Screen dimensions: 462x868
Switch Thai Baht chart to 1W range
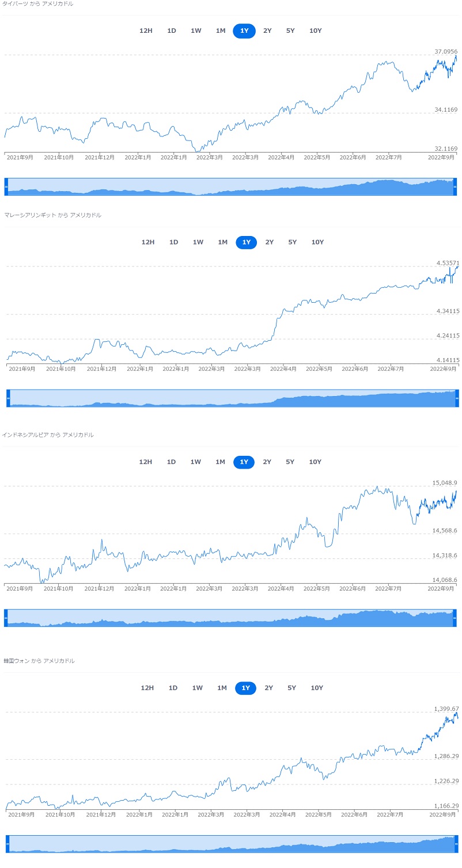(x=196, y=31)
